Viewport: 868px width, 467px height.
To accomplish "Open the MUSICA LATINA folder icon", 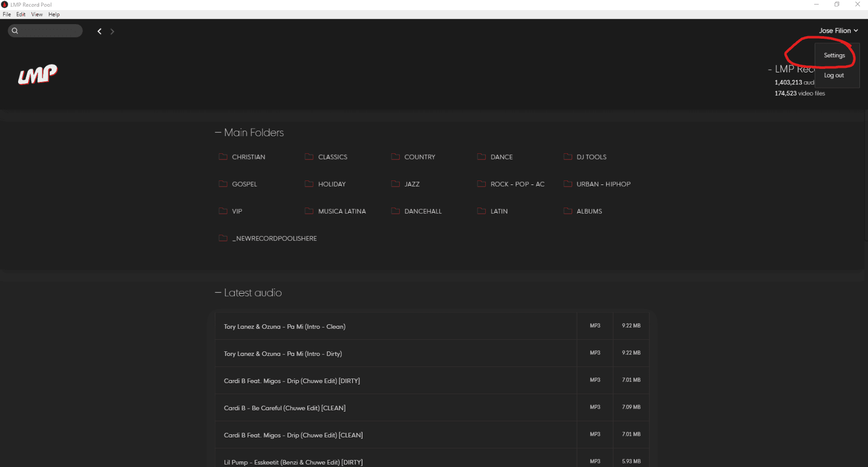I will click(x=309, y=211).
